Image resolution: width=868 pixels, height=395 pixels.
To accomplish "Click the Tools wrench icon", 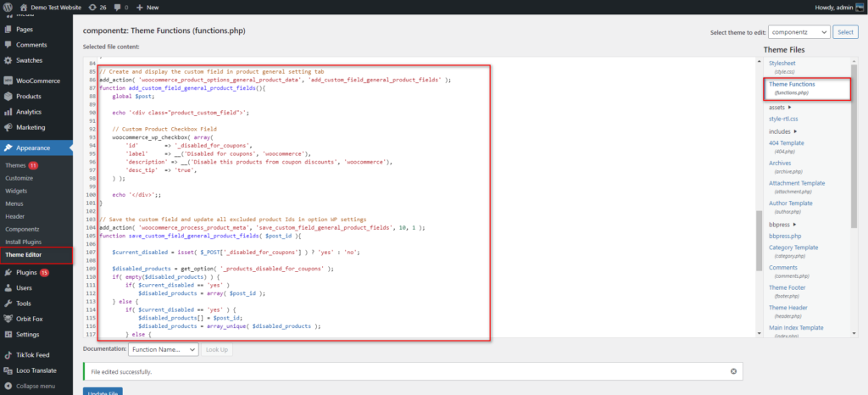I will point(8,303).
